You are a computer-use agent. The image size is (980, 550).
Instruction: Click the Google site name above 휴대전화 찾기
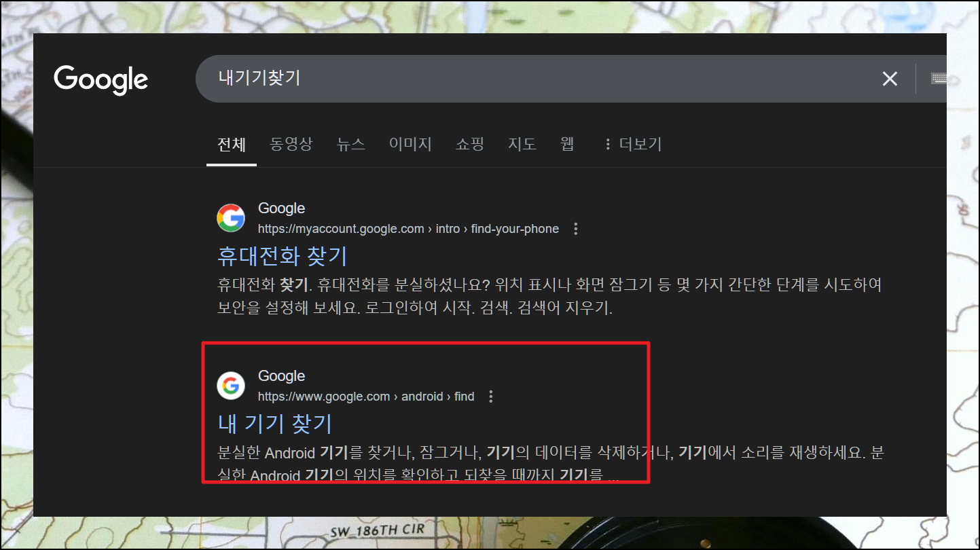point(281,208)
